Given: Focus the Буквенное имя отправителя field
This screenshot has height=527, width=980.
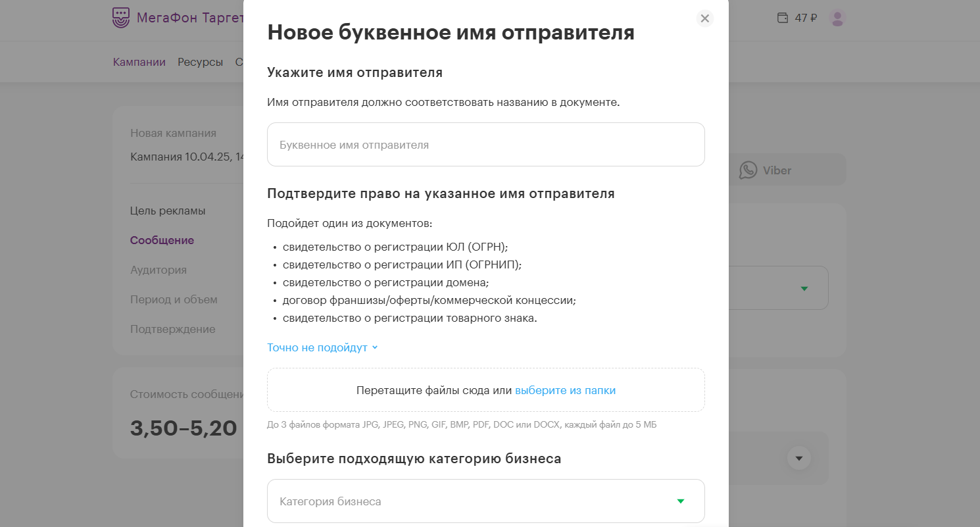Looking at the screenshot, I should 485,145.
